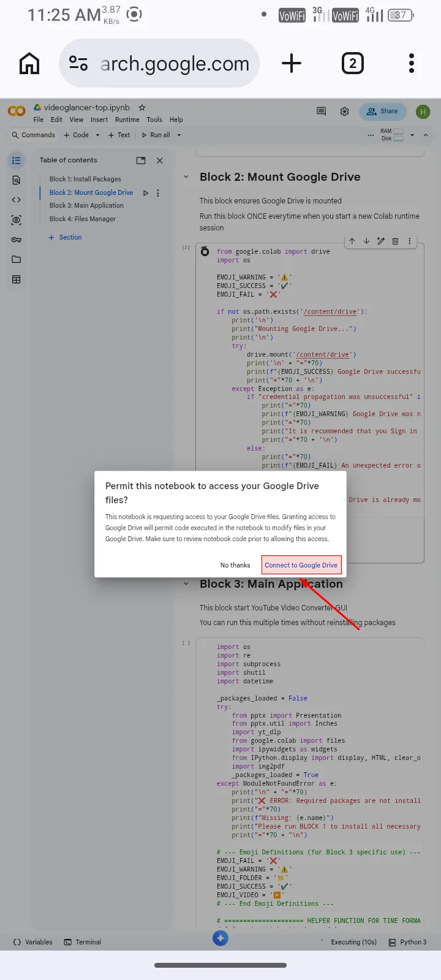Open the RAM Disk resources dropdown arrow
Viewport: 441px width, 980px height.
pyautogui.click(x=412, y=135)
